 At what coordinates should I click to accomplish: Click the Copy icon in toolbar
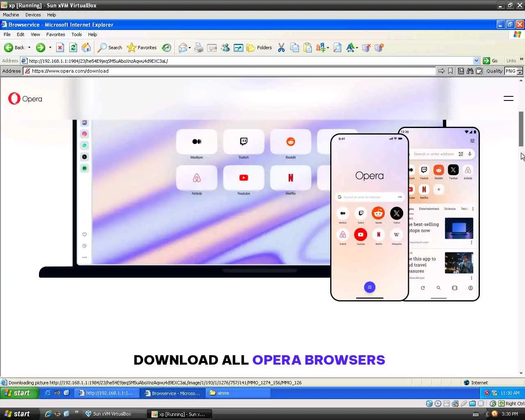point(294,48)
